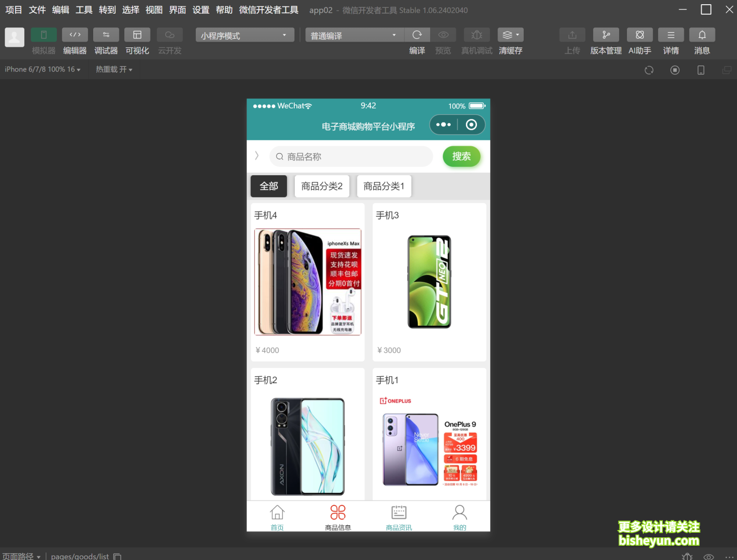Image resolution: width=737 pixels, height=560 pixels.
Task: Click the recompile refresh icon above the simulator
Action: coord(649,69)
